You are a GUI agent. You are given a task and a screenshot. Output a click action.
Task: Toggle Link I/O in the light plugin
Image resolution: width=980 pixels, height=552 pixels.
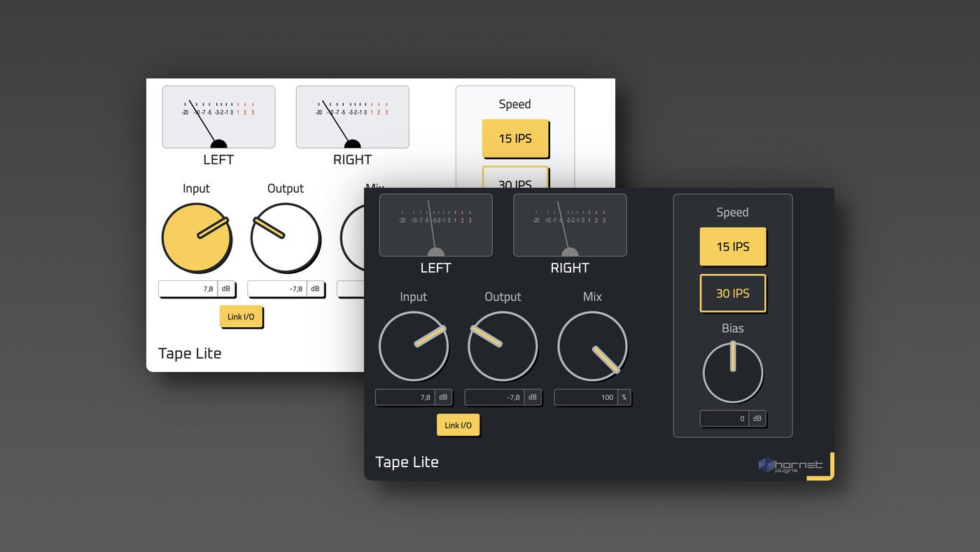pyautogui.click(x=241, y=317)
